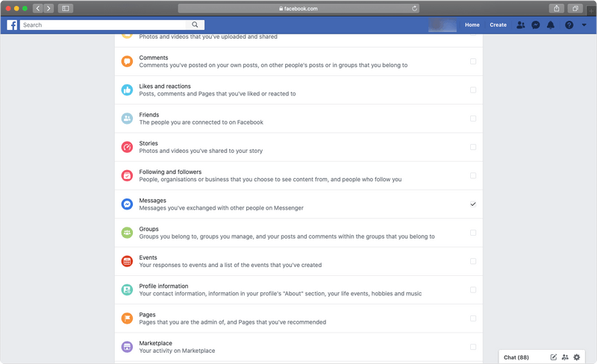
Task: Click the 'Pages' title text
Action: tap(147, 315)
